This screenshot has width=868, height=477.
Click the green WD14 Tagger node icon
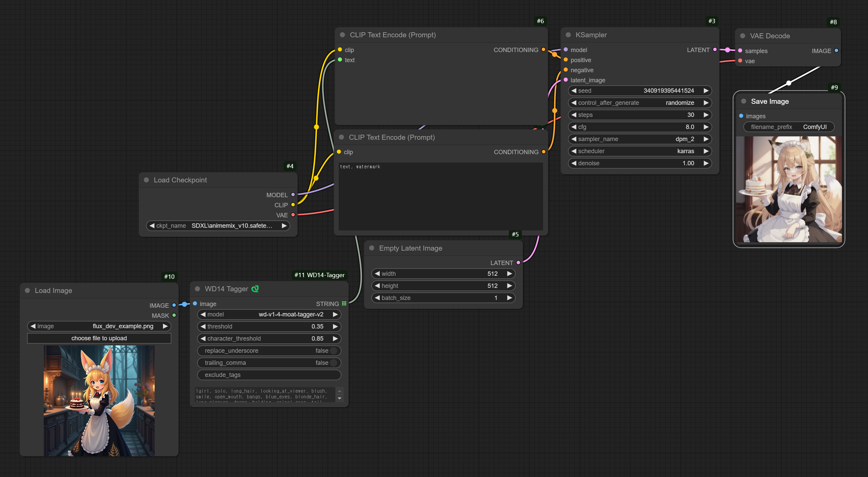pyautogui.click(x=255, y=289)
